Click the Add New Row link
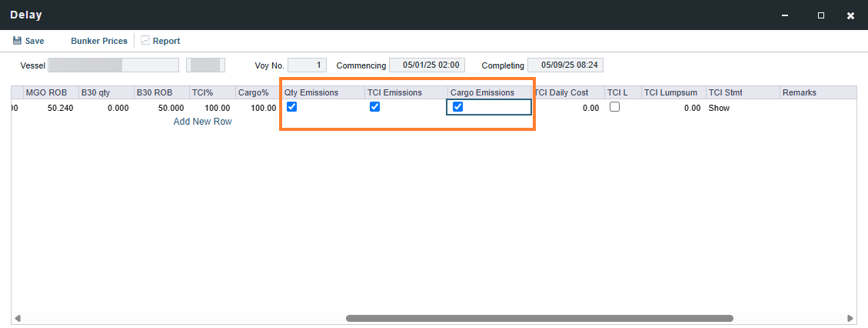Image resolution: width=868 pixels, height=328 pixels. pyautogui.click(x=203, y=122)
